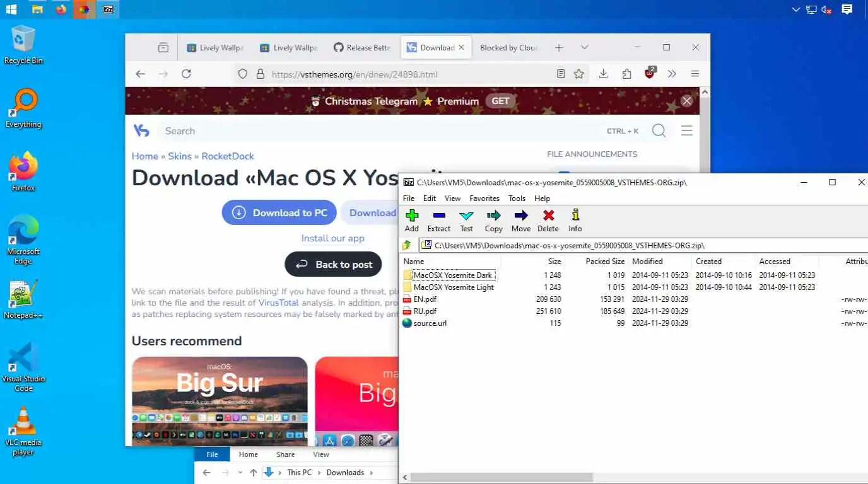Viewport: 868px width, 484px height.
Task: Click the Firefox URL address bar
Action: [x=410, y=74]
